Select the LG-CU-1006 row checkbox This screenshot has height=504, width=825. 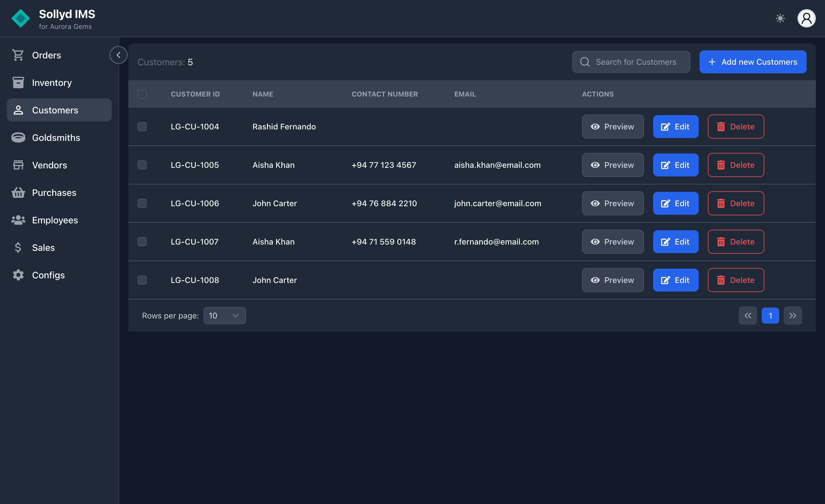(x=142, y=203)
